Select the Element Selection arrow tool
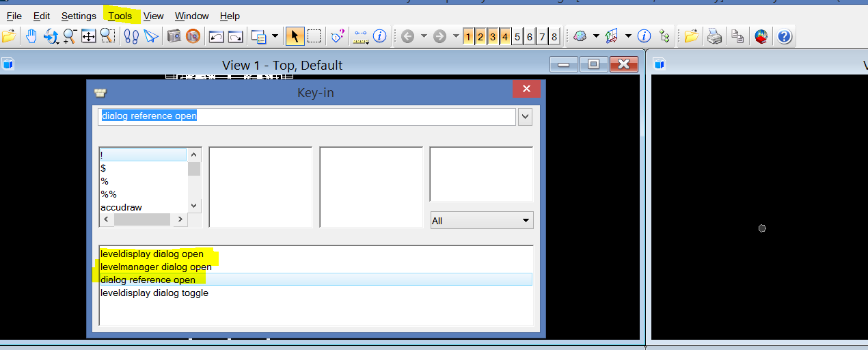The height and width of the screenshot is (350, 868). tap(295, 36)
